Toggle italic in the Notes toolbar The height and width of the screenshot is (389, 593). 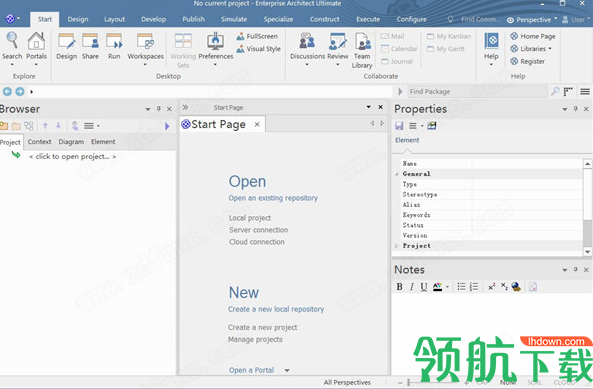point(411,287)
